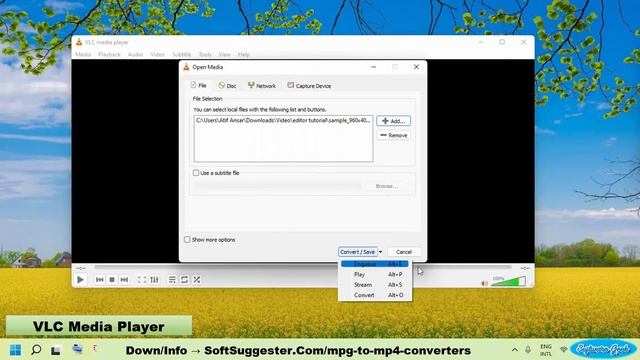Click the ENG INTL language indicator

pyautogui.click(x=546, y=350)
